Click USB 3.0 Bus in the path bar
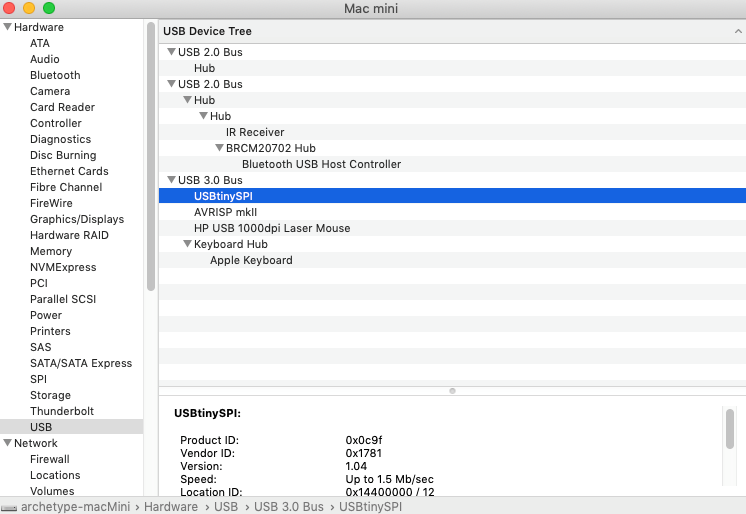 click(x=289, y=507)
